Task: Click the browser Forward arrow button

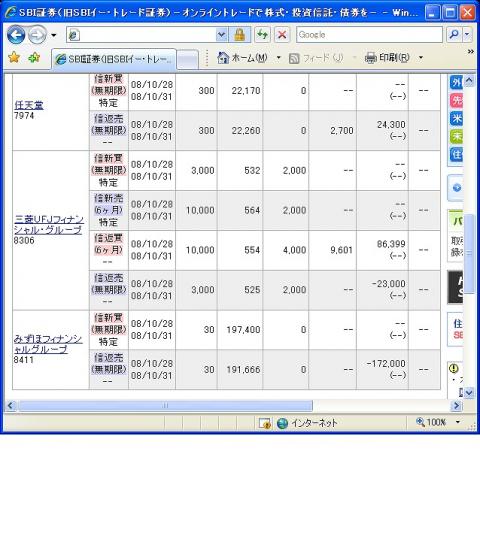Action: (37, 35)
